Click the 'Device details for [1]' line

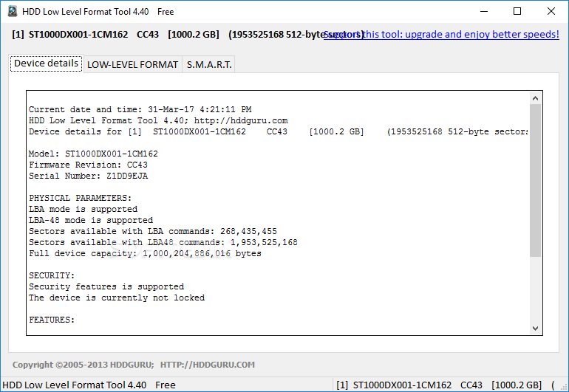(x=278, y=131)
